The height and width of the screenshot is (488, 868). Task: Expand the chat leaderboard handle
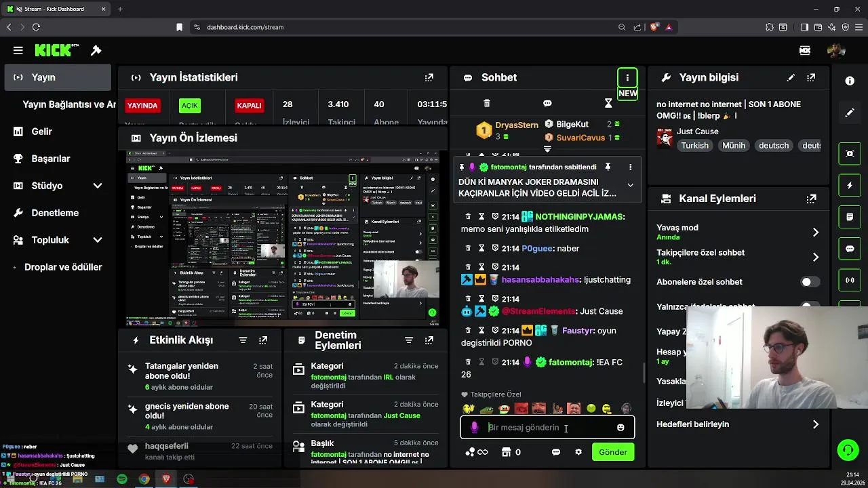(547, 149)
